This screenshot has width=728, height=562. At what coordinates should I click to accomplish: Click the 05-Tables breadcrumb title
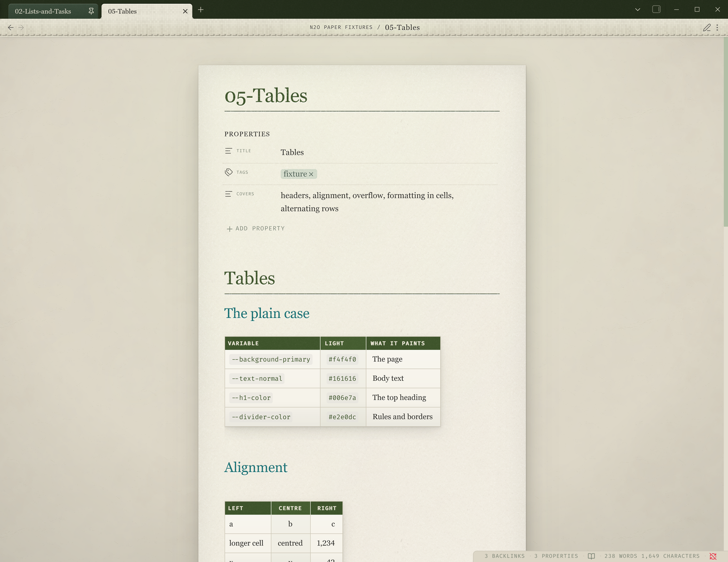pos(402,28)
